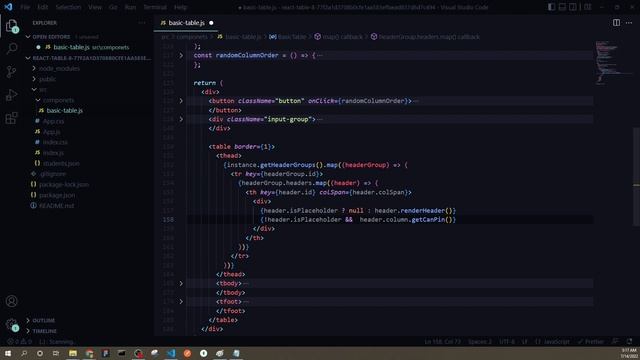
Task: Select the basic-table.js editor tab
Action: click(186, 23)
